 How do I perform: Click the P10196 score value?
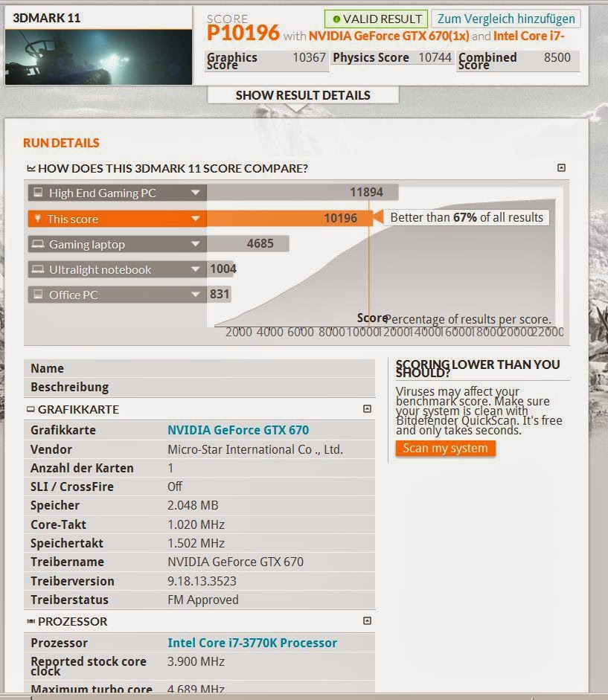click(243, 33)
